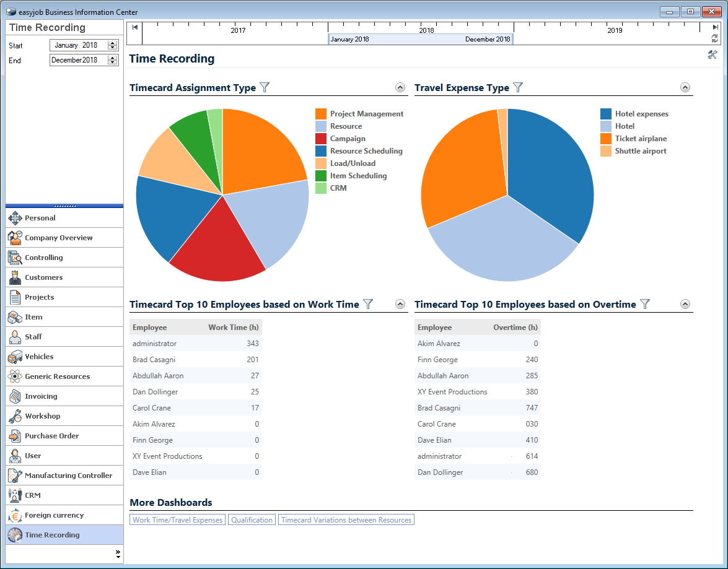This screenshot has height=569, width=728.
Task: Click filter icon for Top 10 Work Time
Action: (368, 304)
